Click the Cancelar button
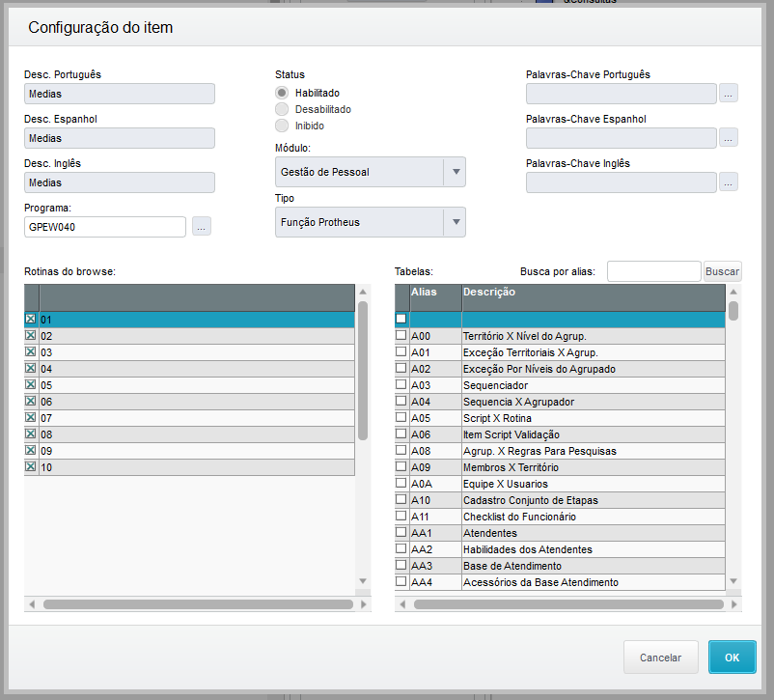Screen dimensions: 774x700 [x=660, y=658]
